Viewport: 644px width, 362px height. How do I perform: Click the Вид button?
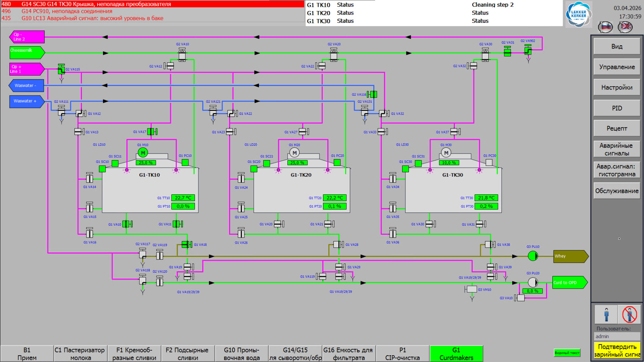click(617, 46)
